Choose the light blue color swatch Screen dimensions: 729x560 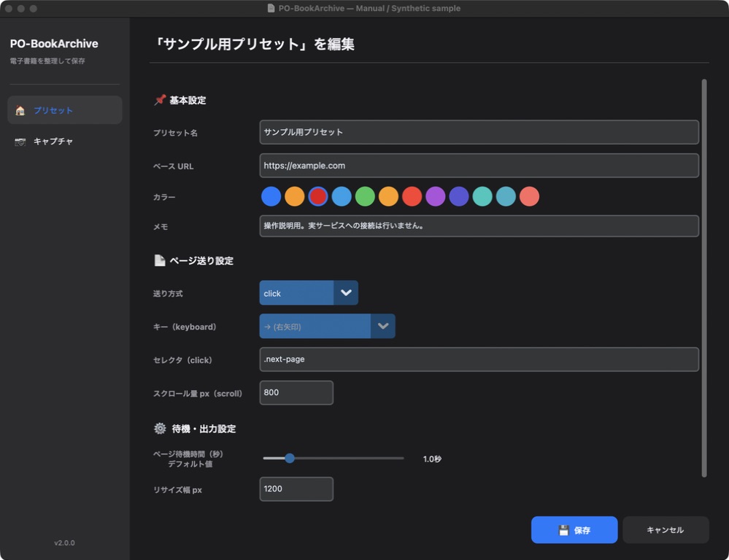pos(342,196)
